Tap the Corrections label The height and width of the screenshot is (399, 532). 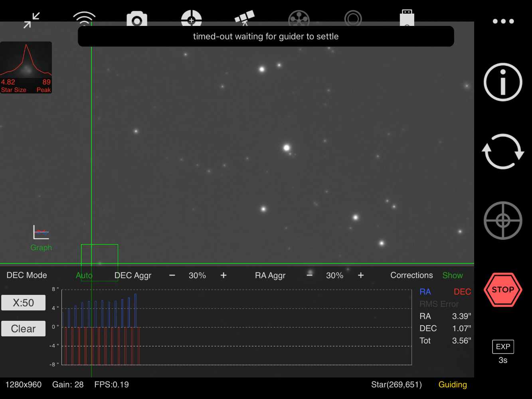pos(411,275)
